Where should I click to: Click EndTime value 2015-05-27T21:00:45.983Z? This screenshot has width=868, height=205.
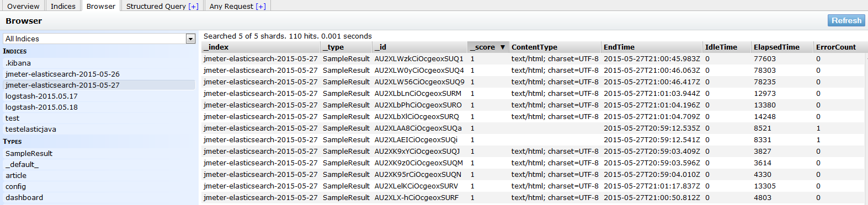pyautogui.click(x=652, y=58)
